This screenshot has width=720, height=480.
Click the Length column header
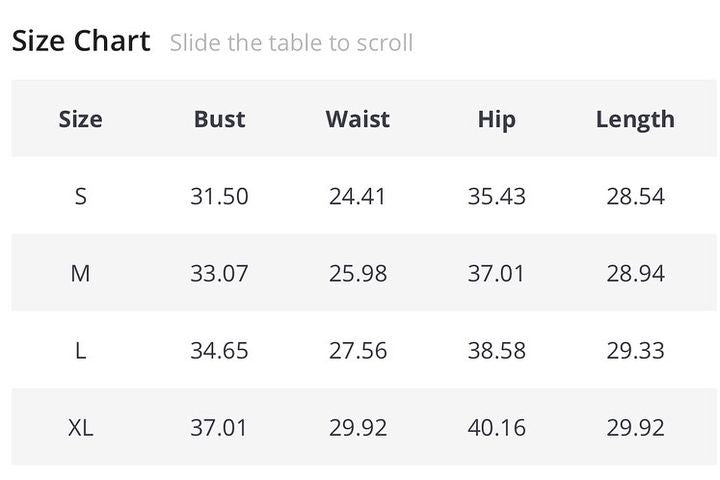(x=635, y=119)
